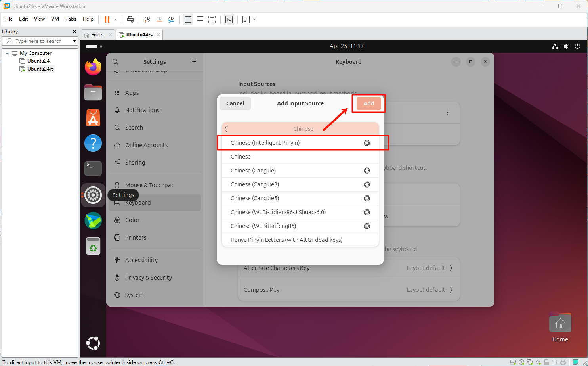Enter full screen mode toolbar icon
The height and width of the screenshot is (366, 588).
212,19
